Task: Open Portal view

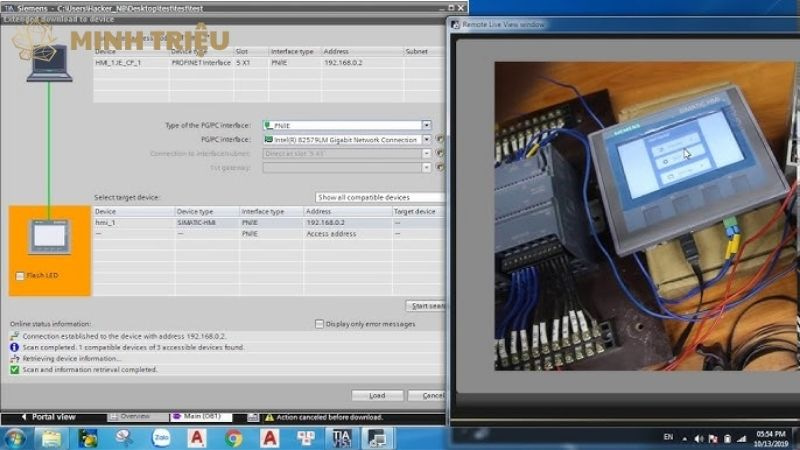Action: [x=52, y=416]
